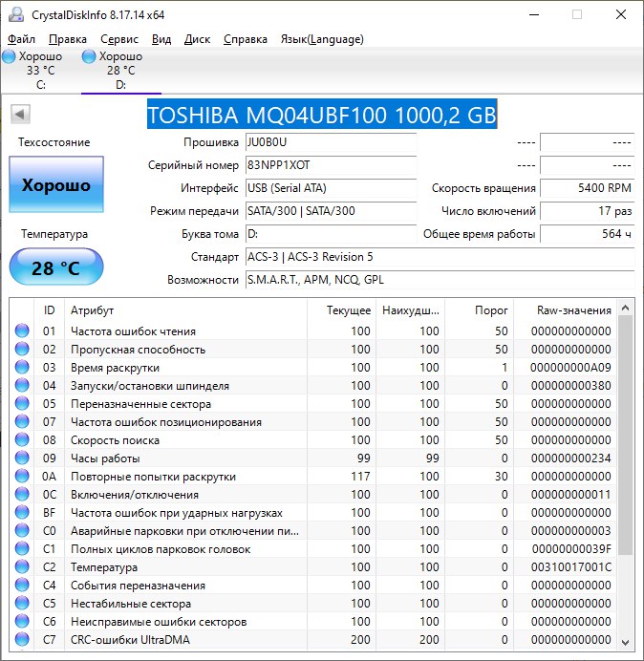The image size is (644, 661).
Task: Open the Диск menu
Action: pyautogui.click(x=198, y=39)
